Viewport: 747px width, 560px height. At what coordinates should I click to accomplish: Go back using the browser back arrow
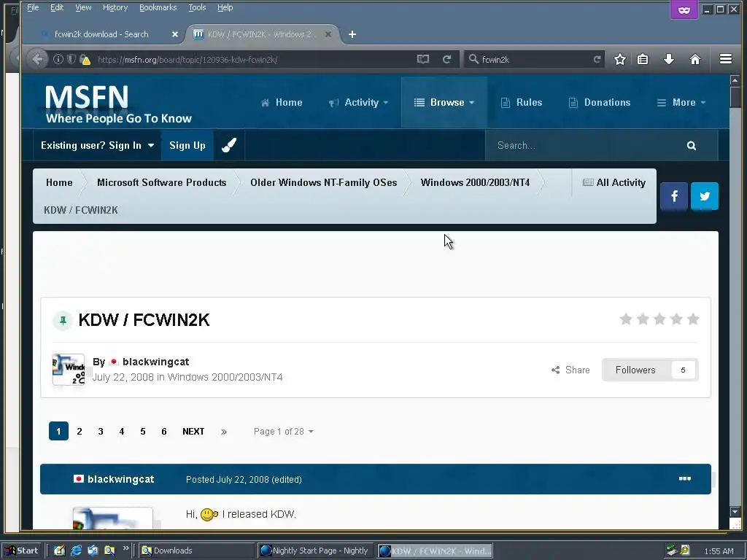(x=37, y=59)
